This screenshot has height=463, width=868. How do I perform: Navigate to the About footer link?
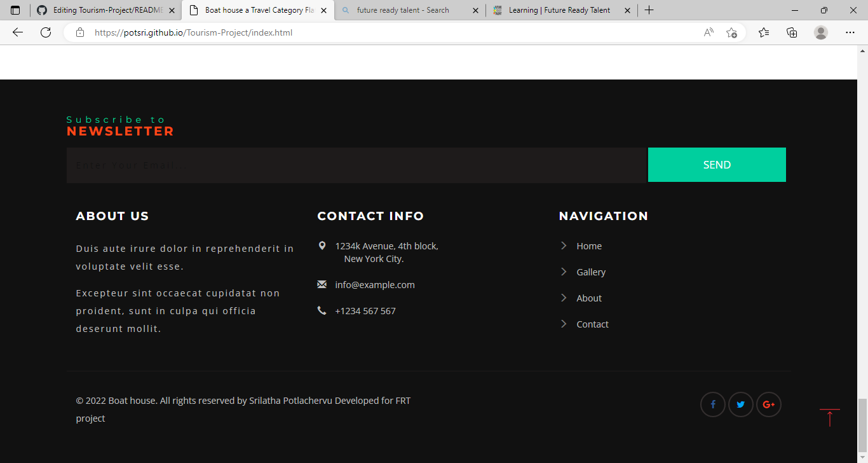pos(588,298)
